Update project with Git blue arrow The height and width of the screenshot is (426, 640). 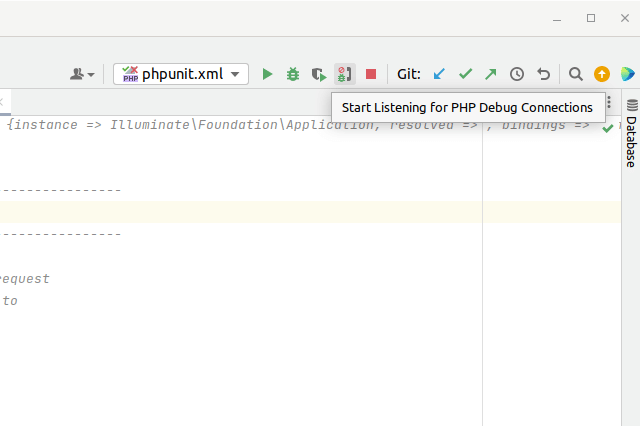pyautogui.click(x=439, y=74)
